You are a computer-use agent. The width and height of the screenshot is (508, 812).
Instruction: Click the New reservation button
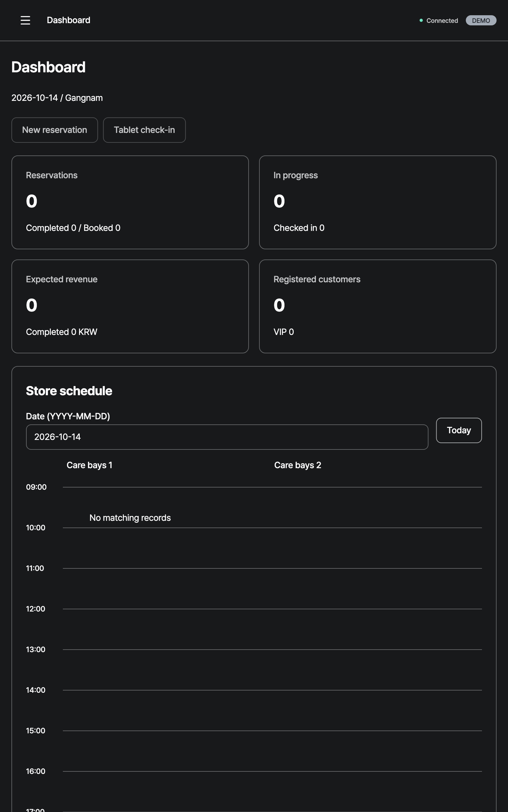point(54,130)
